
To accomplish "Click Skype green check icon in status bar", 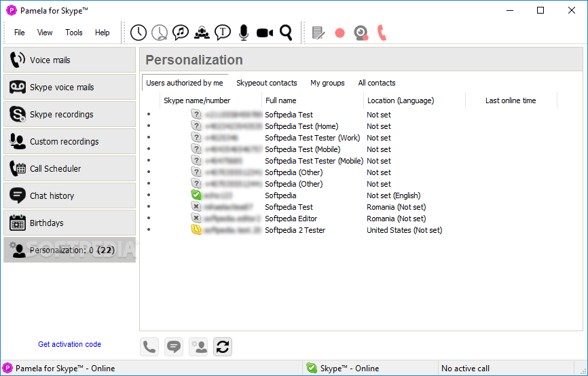I will [311, 368].
